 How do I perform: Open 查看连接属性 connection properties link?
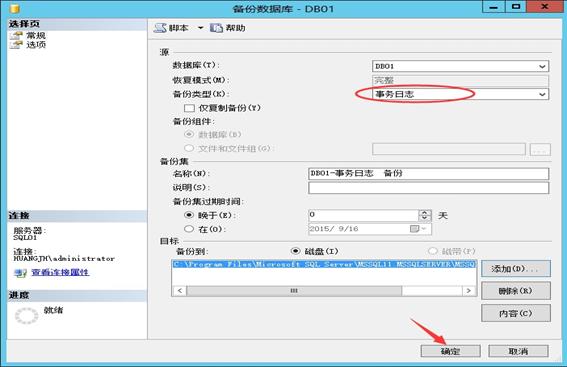point(60,272)
